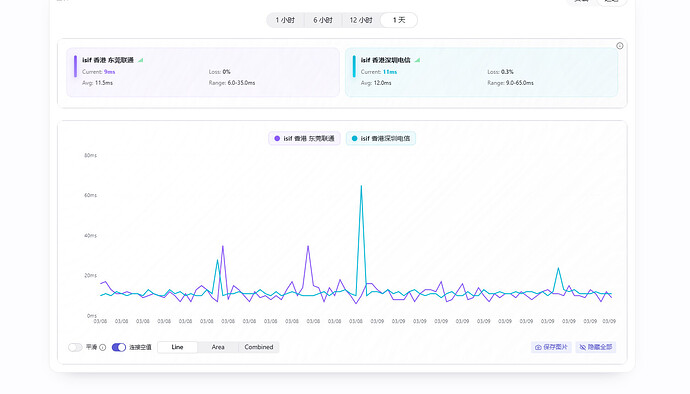The image size is (690, 394).
Task: Click the 60ms y-axis label
Action: pyautogui.click(x=90, y=195)
